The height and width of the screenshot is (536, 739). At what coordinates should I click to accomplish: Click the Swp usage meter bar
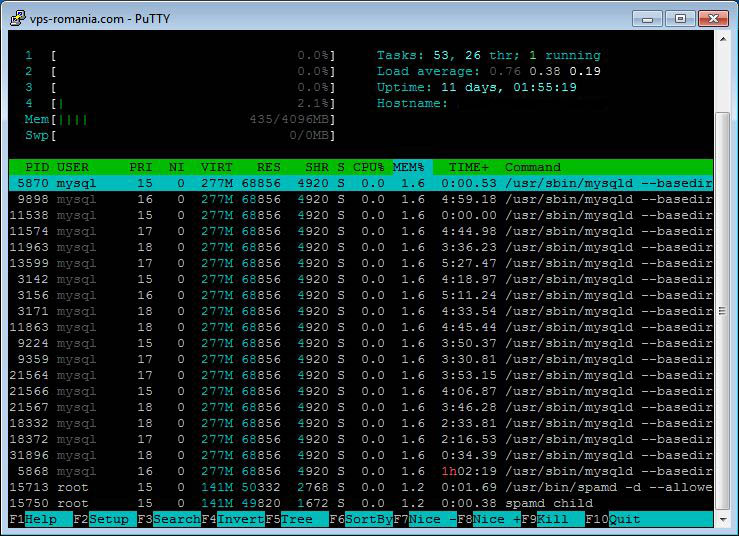click(x=180, y=135)
